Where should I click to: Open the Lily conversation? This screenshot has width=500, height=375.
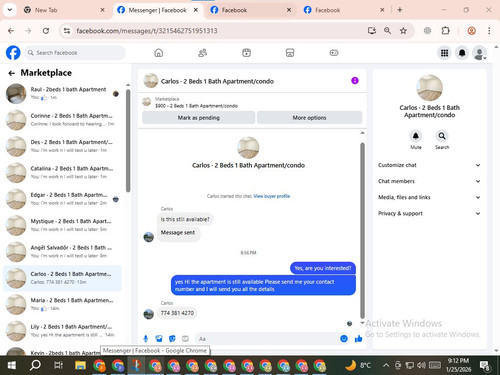click(63, 331)
